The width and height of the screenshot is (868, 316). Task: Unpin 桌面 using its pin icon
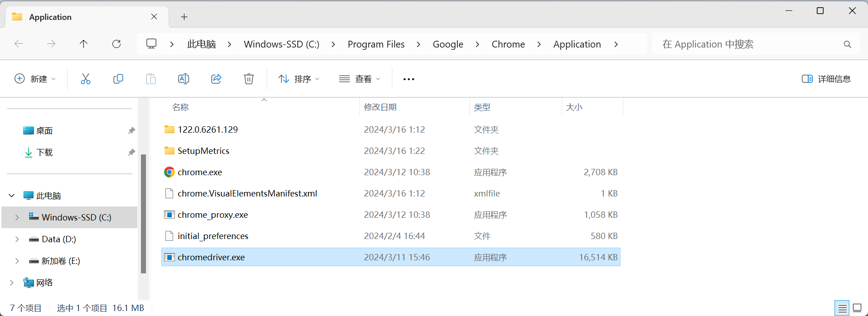(131, 131)
